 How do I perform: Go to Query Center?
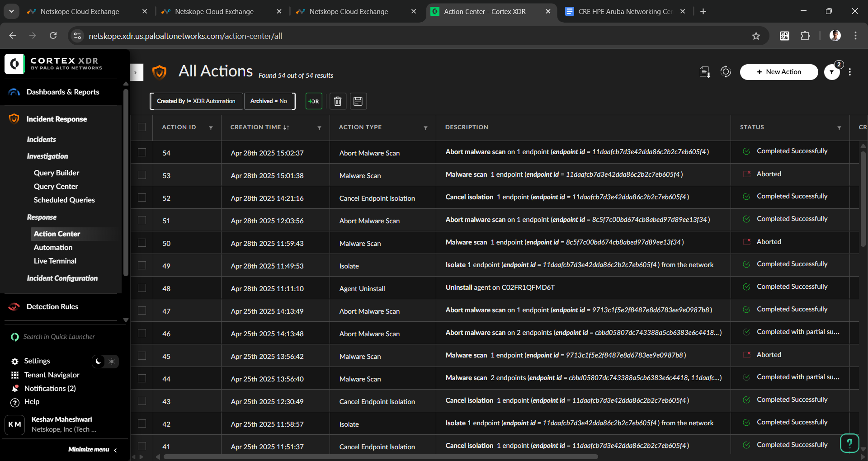(56, 187)
